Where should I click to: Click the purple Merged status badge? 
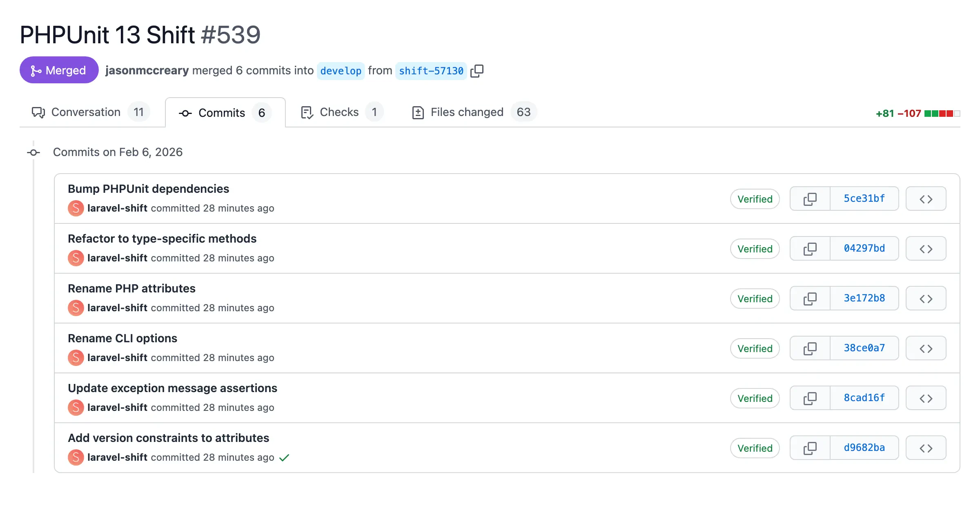point(59,70)
